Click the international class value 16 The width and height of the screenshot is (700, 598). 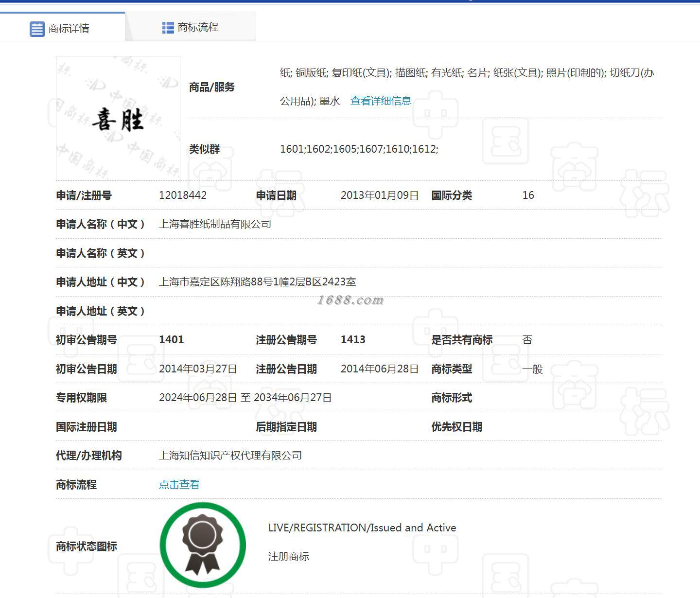[528, 195]
